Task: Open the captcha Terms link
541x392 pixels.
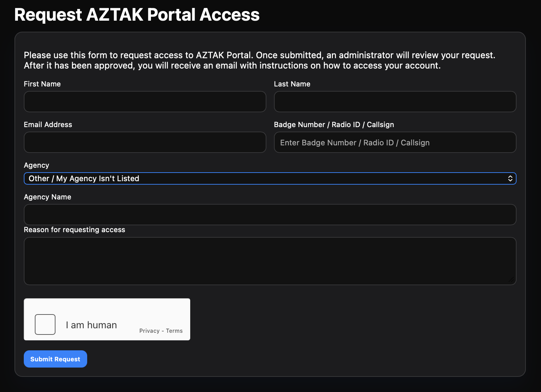Action: (x=174, y=331)
